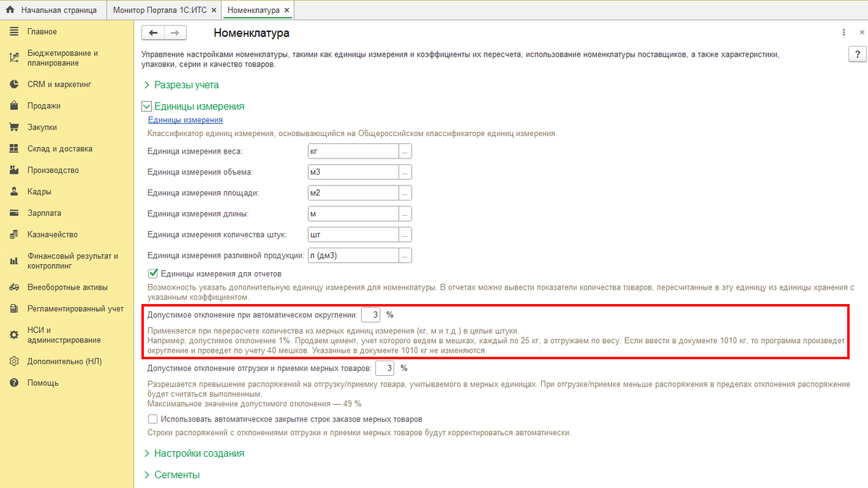Collapse the Единицы измерения section
This screenshot has width=868, height=488.
click(194, 106)
